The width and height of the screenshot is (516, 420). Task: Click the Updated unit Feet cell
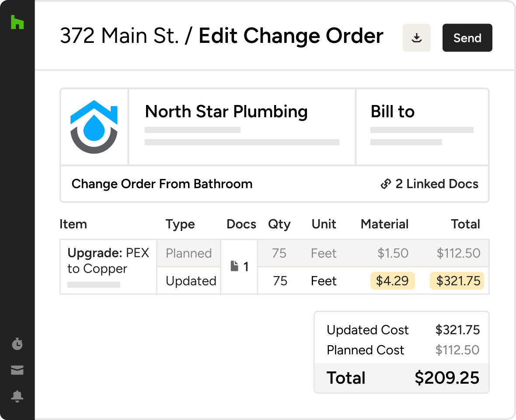(324, 281)
